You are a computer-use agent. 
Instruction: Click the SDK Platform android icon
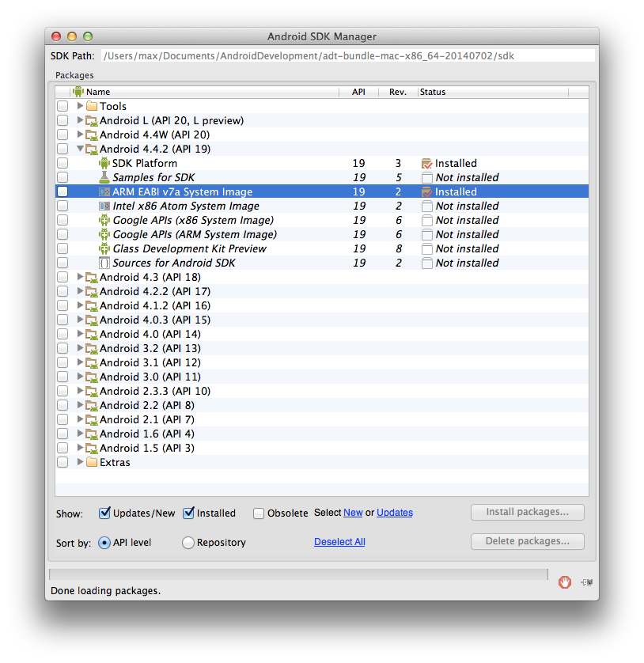click(104, 163)
